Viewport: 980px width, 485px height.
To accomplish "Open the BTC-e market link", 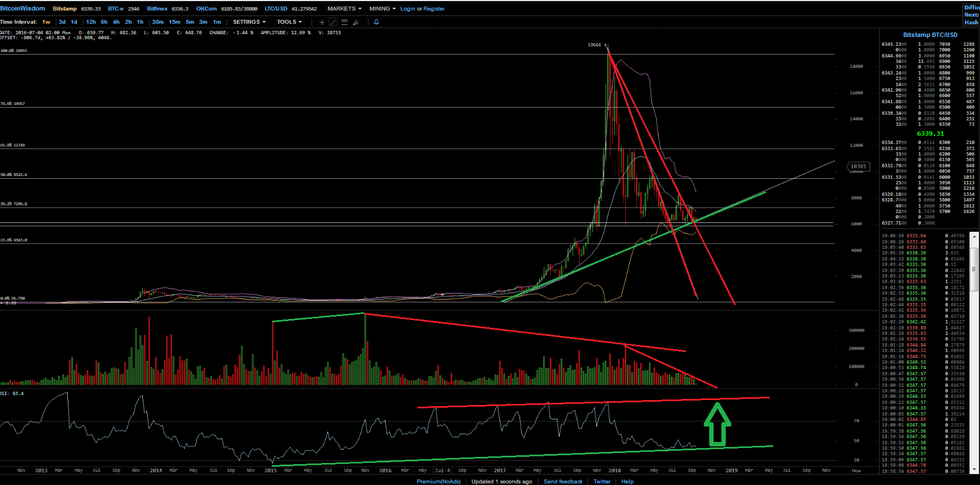I will coord(116,9).
